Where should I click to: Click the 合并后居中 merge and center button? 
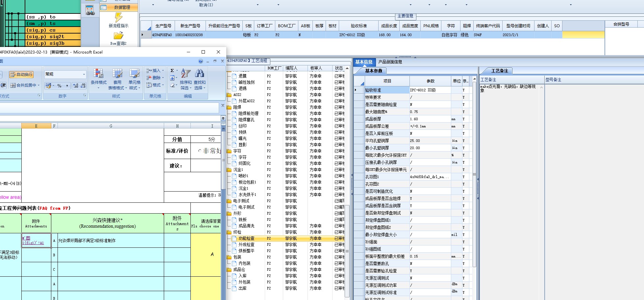pos(23,85)
